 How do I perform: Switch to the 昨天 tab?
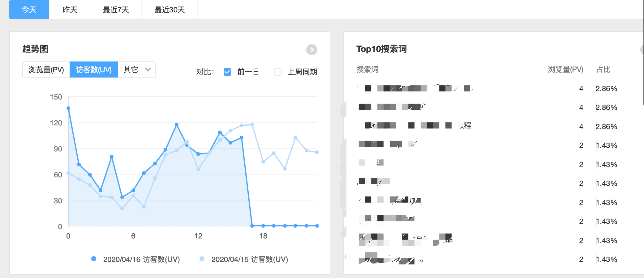point(70,10)
